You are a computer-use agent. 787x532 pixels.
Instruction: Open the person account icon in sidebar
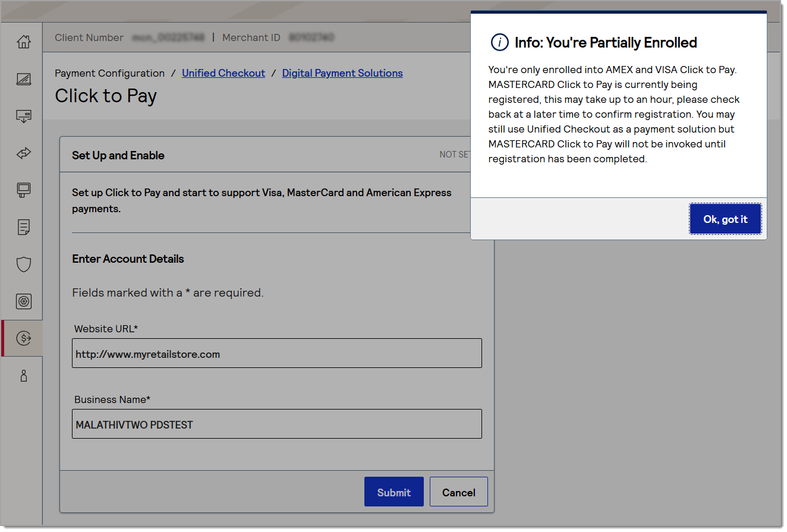pyautogui.click(x=23, y=376)
